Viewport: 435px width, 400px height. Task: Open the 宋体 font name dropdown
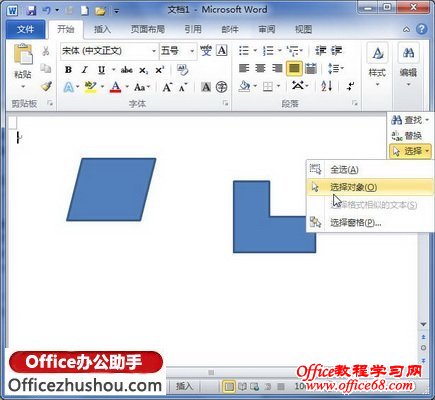point(154,51)
